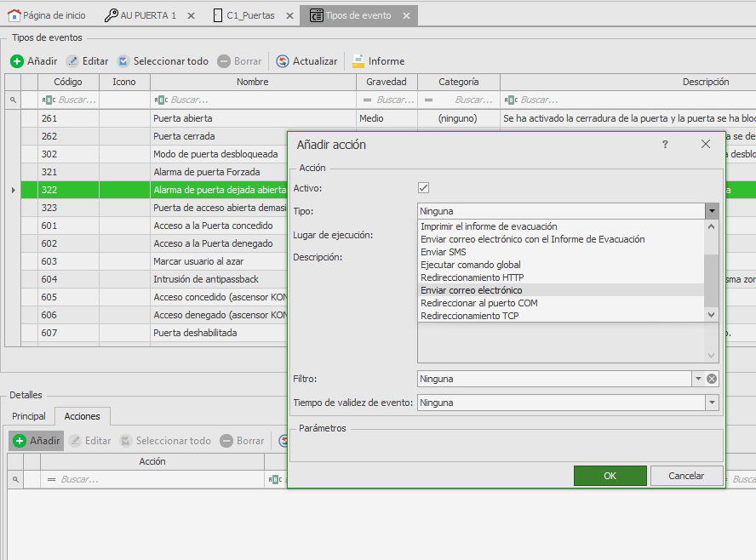Screen dimensions: 756x560
Task: Close the AU PUERTA 1 tab
Action: point(191,15)
